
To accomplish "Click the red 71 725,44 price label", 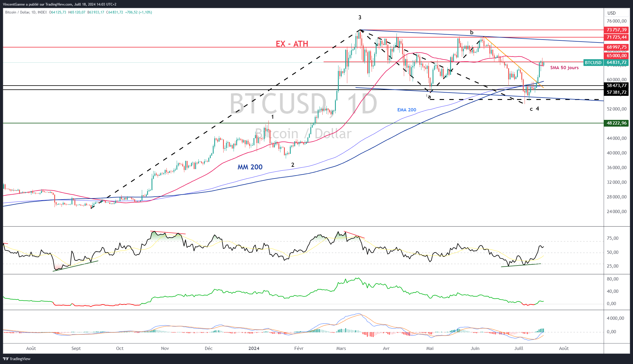I will 617,37.
